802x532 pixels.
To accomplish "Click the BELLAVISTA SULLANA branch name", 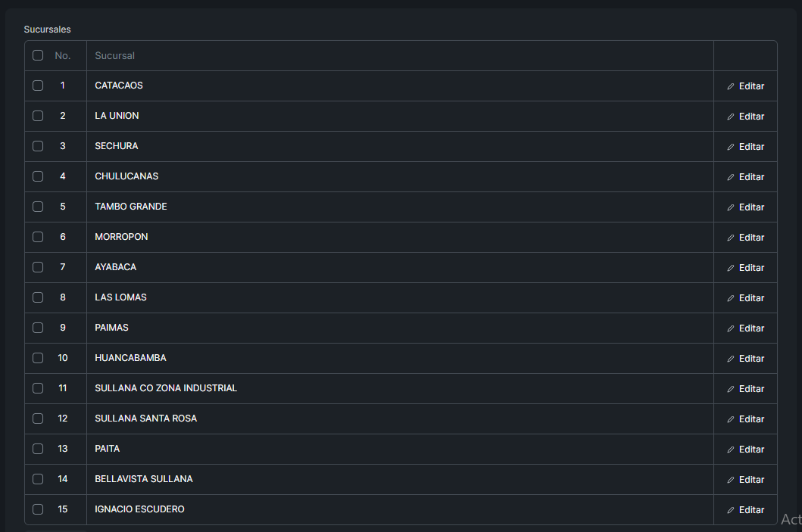I will pos(144,479).
